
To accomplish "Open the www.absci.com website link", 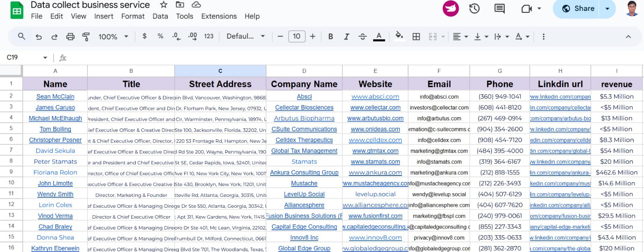I will [375, 97].
